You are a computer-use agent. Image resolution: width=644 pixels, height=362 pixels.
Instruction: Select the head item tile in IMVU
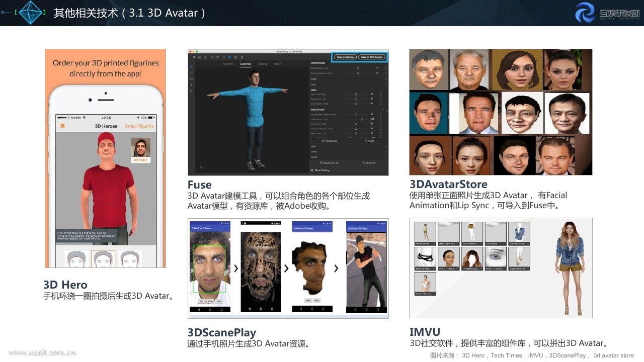tap(449, 258)
